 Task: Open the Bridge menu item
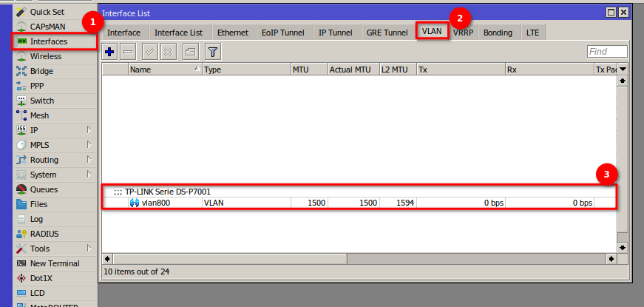pos(41,71)
